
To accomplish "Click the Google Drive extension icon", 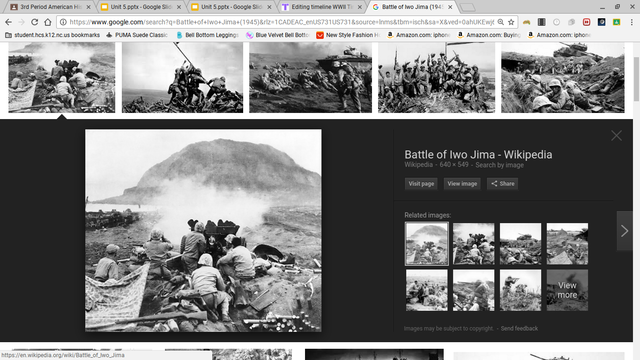I will coord(616,22).
